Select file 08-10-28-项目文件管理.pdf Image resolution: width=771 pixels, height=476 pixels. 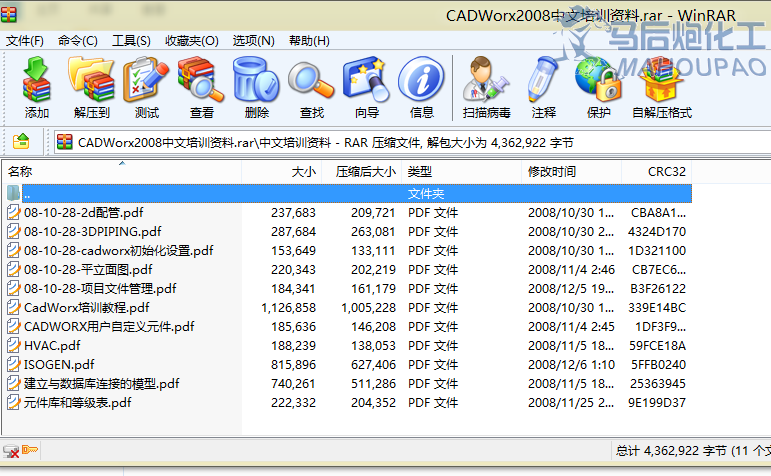click(100, 289)
